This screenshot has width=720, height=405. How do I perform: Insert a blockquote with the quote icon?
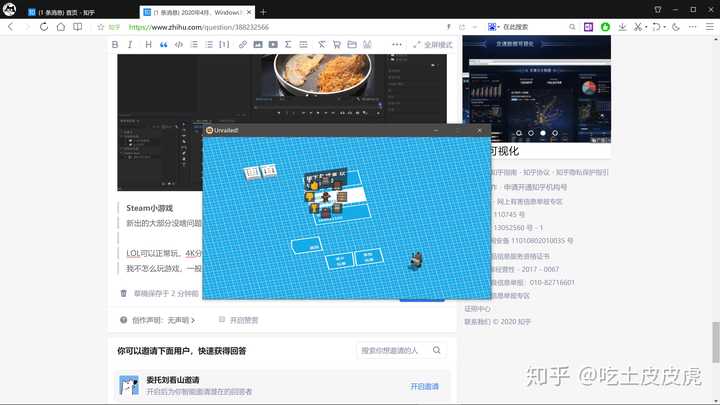point(163,45)
